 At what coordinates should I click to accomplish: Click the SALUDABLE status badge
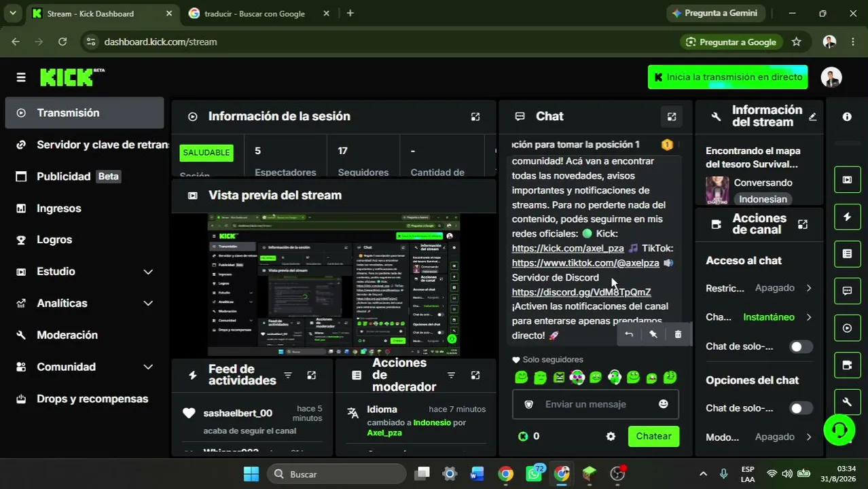point(206,153)
